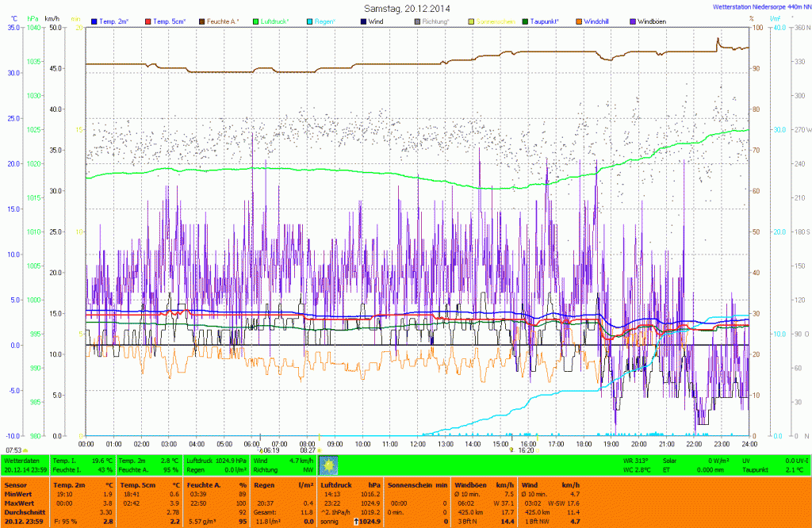Click the blue Temp. 2m legend square
This screenshot has width=812, height=528.
[94, 20]
